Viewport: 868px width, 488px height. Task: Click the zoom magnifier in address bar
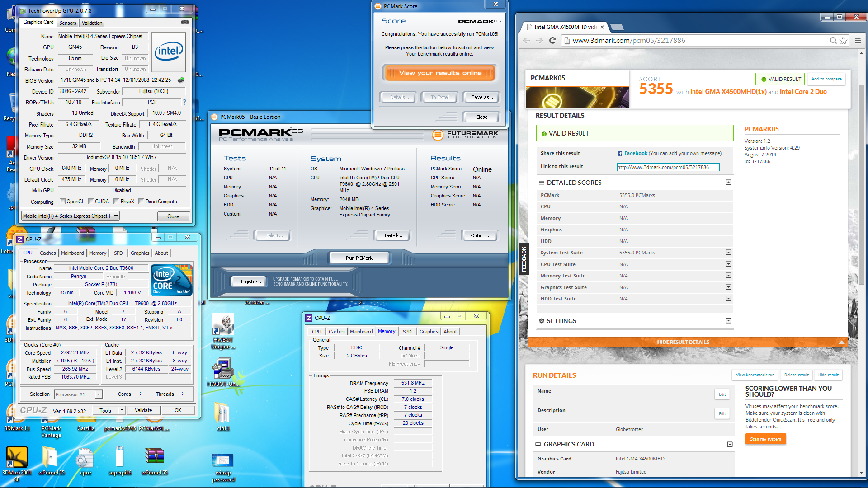(833, 40)
